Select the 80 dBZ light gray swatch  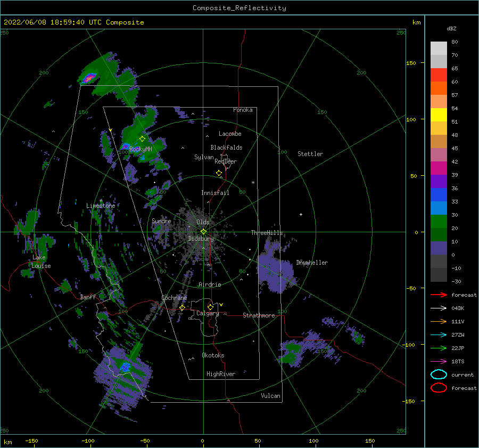[x=439, y=48]
